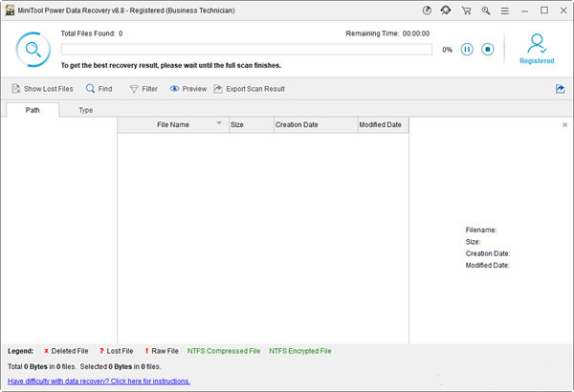Open the Filter options
This screenshot has width=574, height=392.
click(x=143, y=89)
